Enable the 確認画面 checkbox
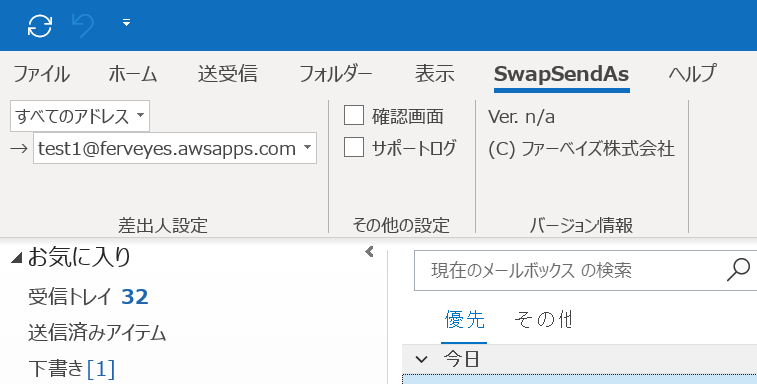The height and width of the screenshot is (384, 757). pos(354,116)
